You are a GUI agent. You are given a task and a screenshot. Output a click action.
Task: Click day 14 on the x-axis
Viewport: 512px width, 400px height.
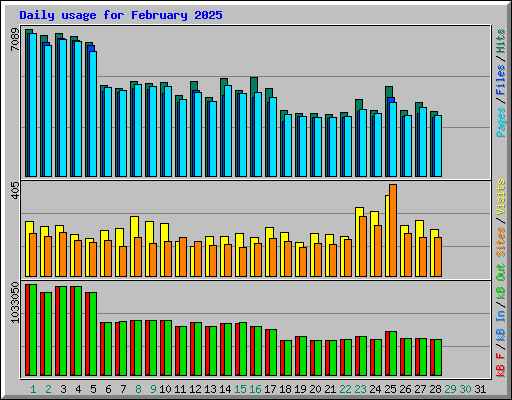pyautogui.click(x=225, y=389)
